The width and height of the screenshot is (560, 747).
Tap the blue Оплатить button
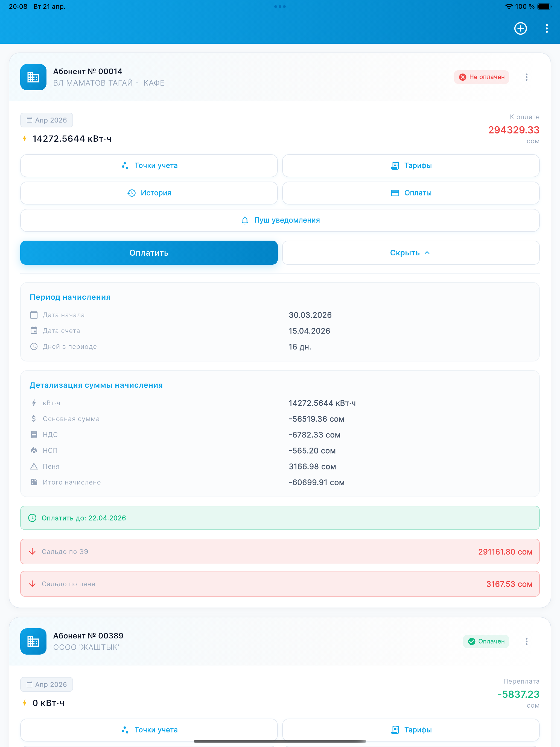tap(149, 253)
